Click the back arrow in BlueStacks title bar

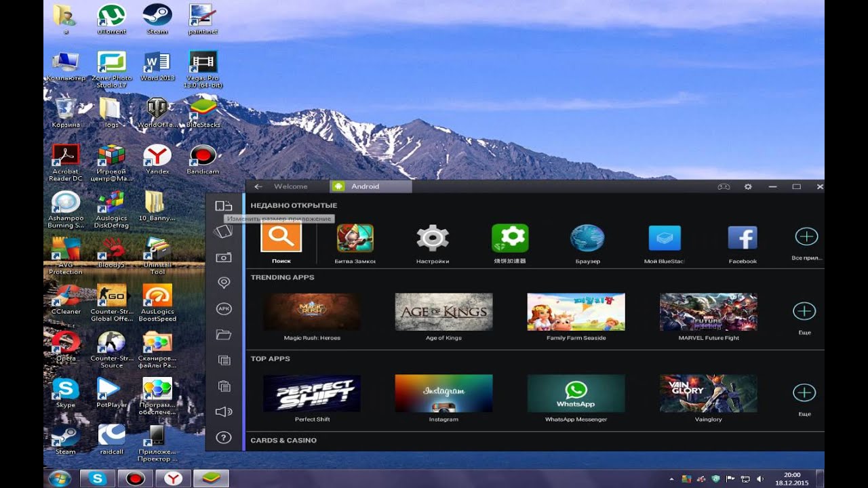258,186
